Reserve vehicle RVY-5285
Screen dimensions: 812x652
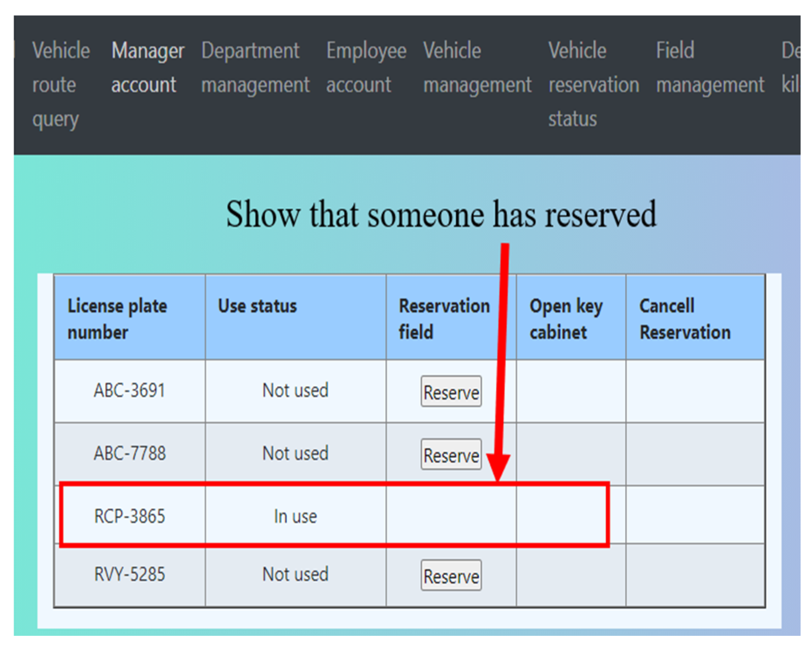tap(451, 576)
